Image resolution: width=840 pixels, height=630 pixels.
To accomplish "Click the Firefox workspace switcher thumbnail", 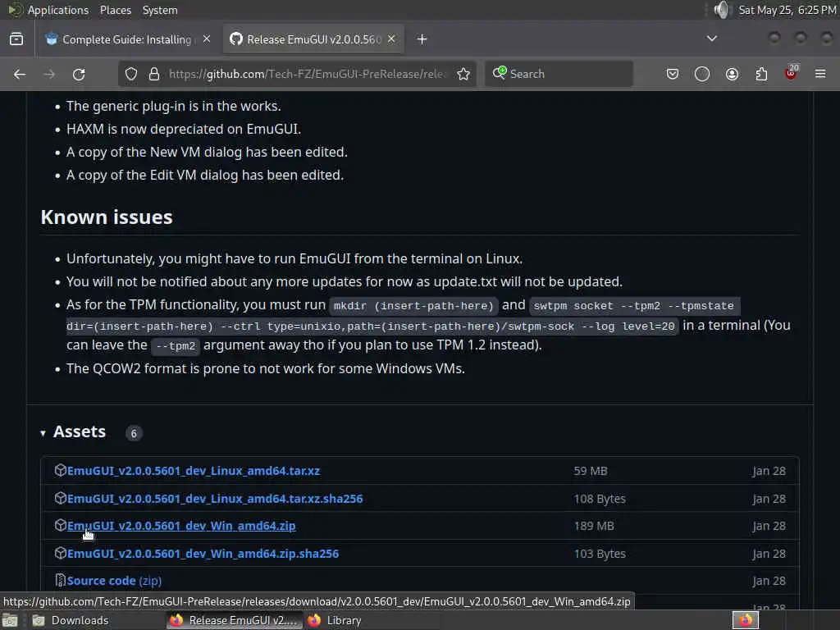I will coord(745,620).
